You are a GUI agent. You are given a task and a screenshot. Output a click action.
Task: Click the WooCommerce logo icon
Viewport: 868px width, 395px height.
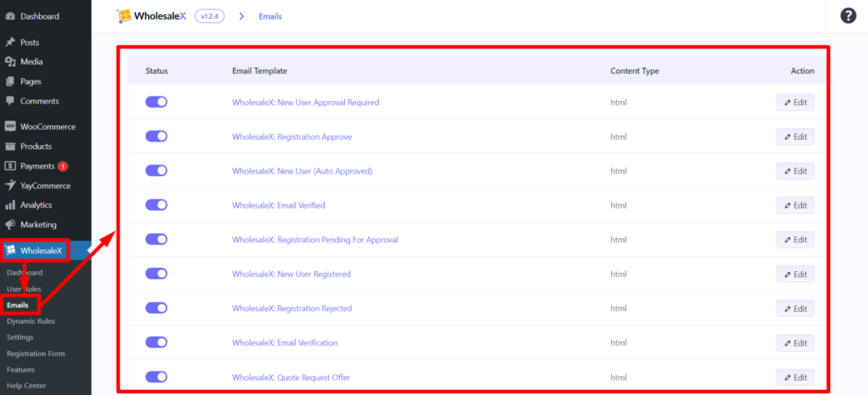click(10, 126)
